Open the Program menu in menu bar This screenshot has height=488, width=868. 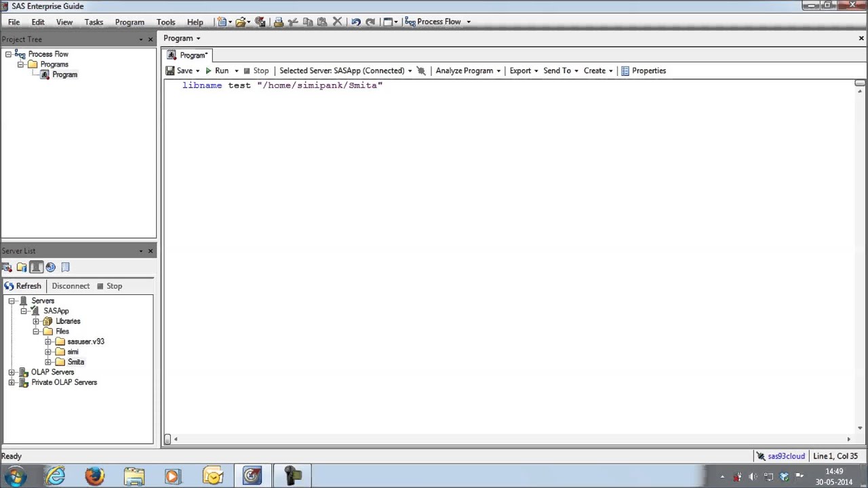coord(130,22)
